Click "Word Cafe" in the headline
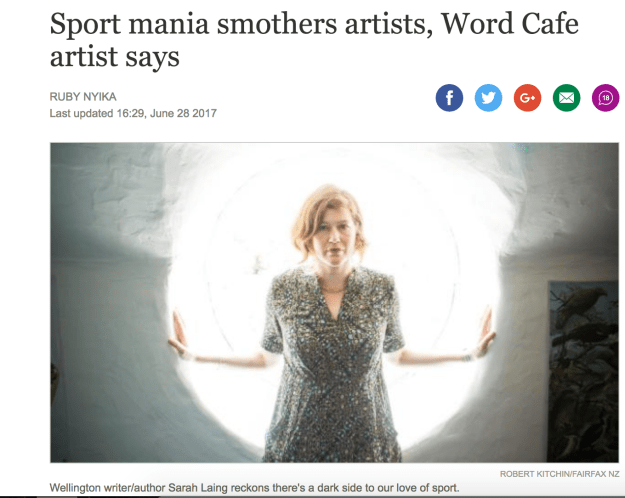 510,24
